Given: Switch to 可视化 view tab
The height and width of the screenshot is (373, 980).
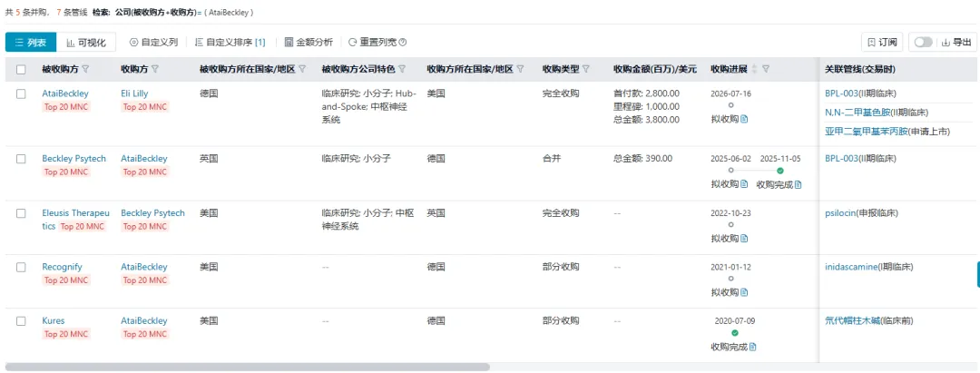Looking at the screenshot, I should 86,43.
